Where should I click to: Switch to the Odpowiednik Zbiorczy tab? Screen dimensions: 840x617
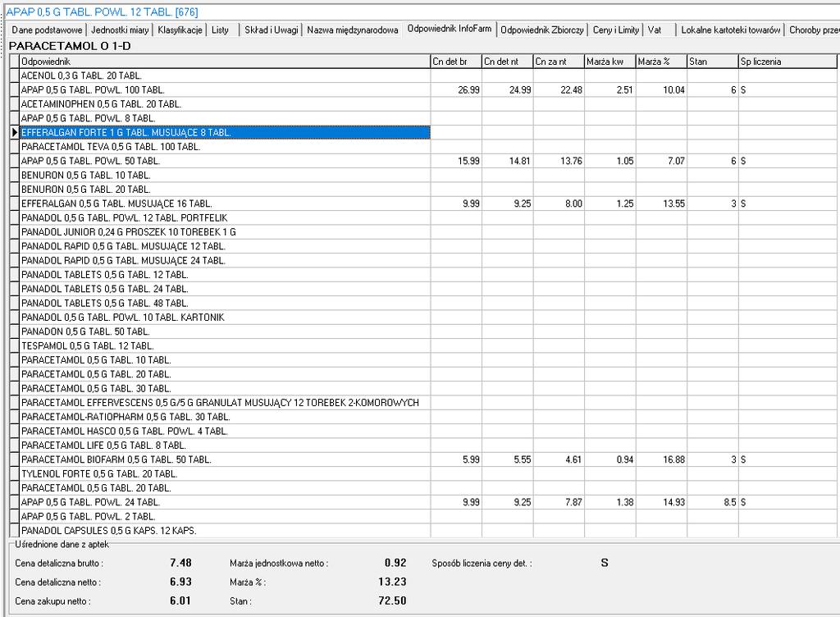click(x=542, y=30)
